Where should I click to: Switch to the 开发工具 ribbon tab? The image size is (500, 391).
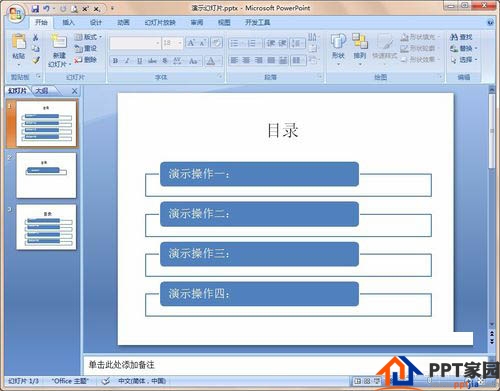point(257,22)
